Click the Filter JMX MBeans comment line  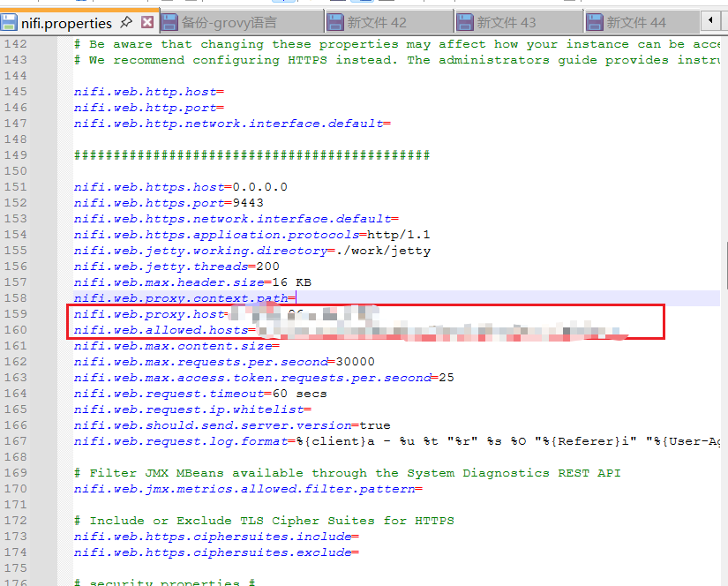click(348, 473)
